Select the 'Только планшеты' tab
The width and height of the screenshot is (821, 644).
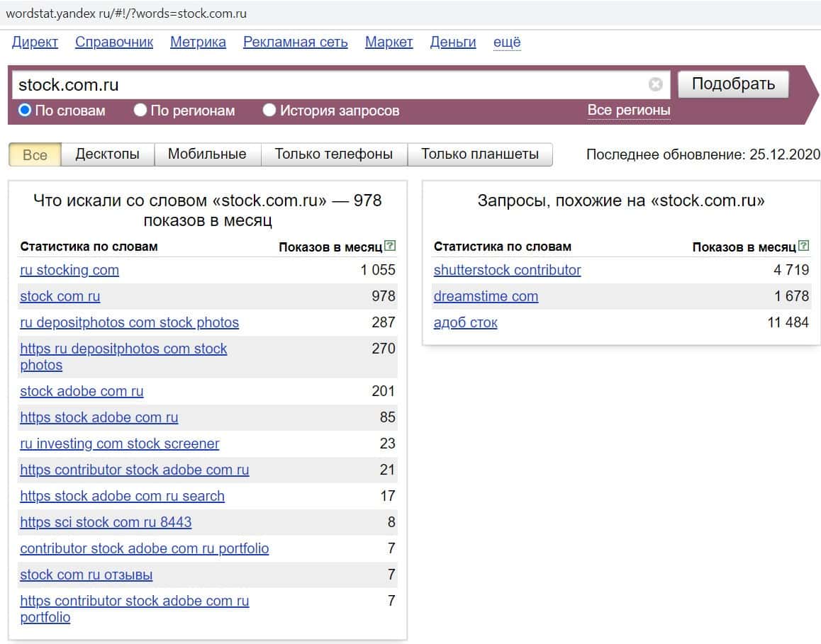480,154
